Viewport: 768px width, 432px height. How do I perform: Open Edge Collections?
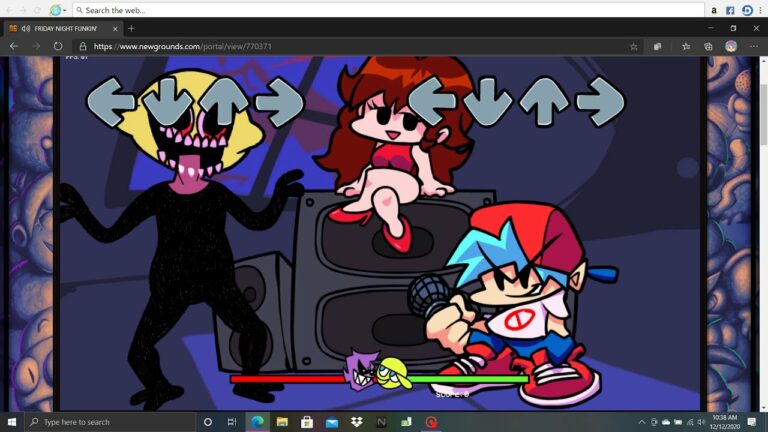pyautogui.click(x=708, y=47)
